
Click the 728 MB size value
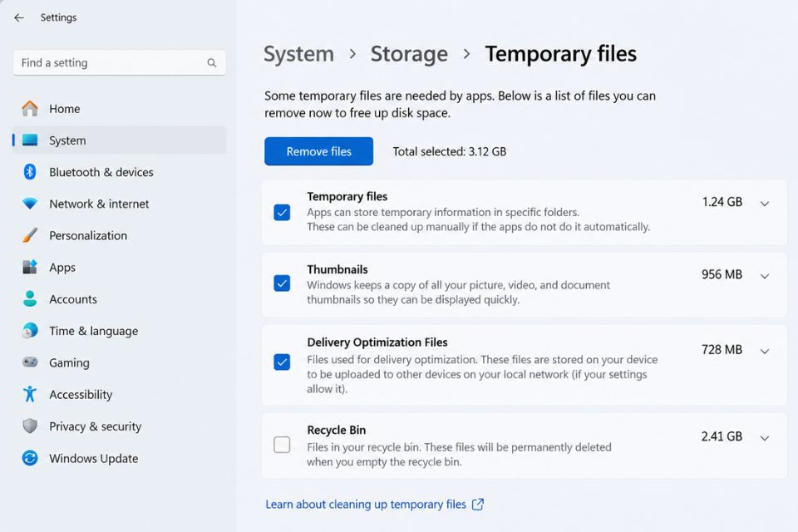(x=722, y=349)
